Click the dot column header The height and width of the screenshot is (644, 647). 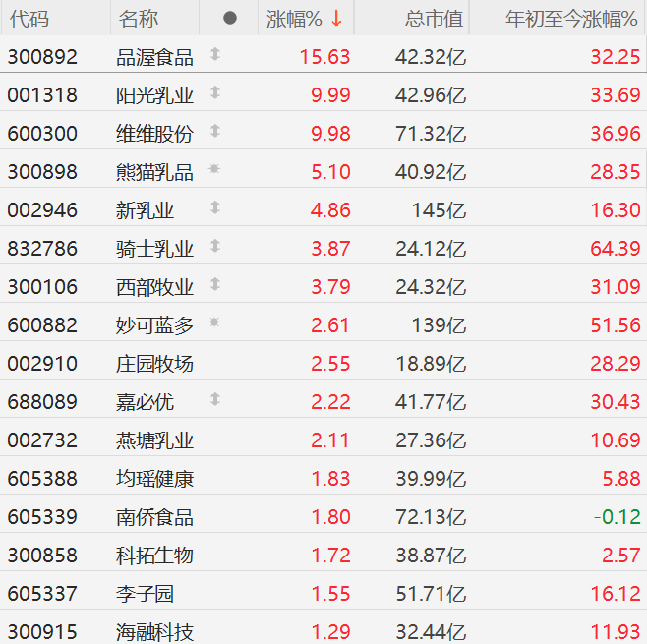click(x=230, y=18)
